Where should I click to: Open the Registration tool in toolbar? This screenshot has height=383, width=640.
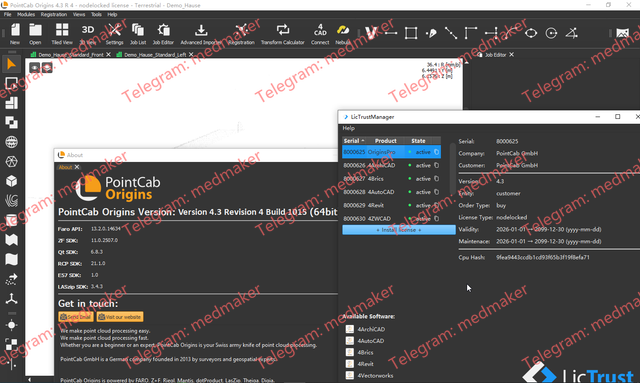[242, 33]
